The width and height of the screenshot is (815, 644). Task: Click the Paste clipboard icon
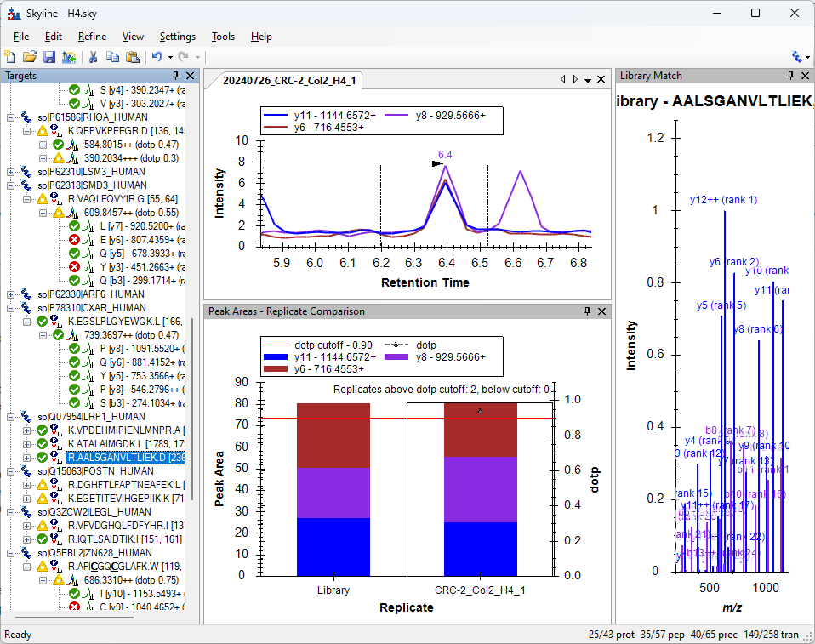point(132,57)
